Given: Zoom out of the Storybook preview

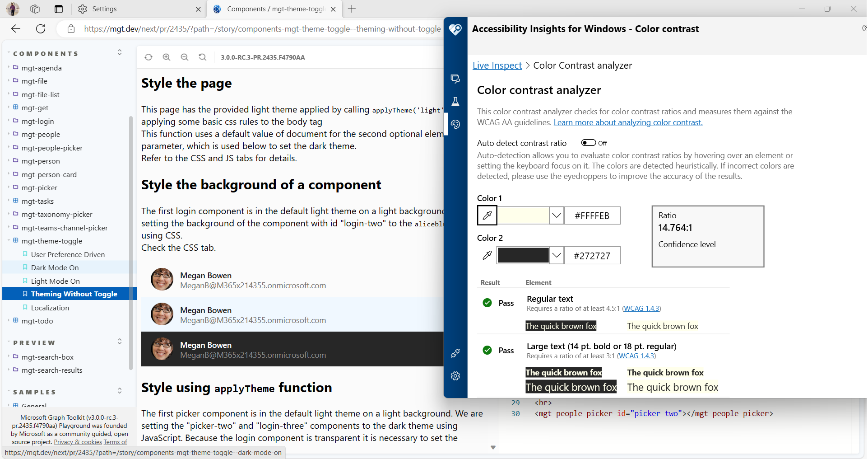Looking at the screenshot, I should tap(184, 57).
